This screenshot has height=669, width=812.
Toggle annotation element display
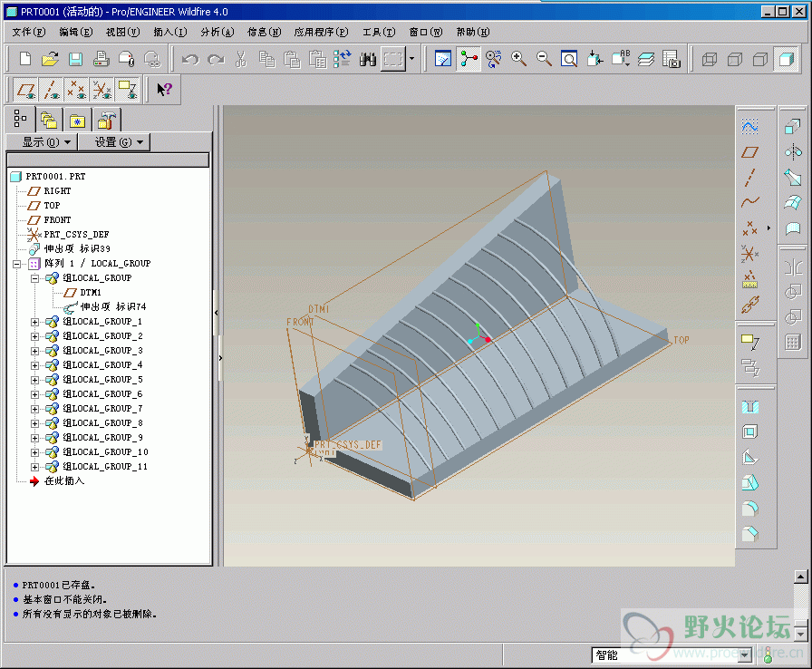[x=127, y=90]
